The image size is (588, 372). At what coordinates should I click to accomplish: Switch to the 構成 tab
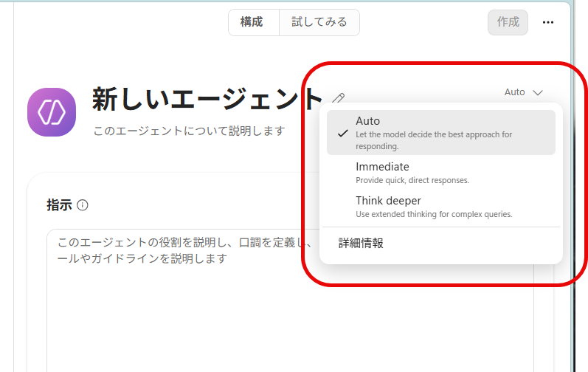tap(254, 22)
